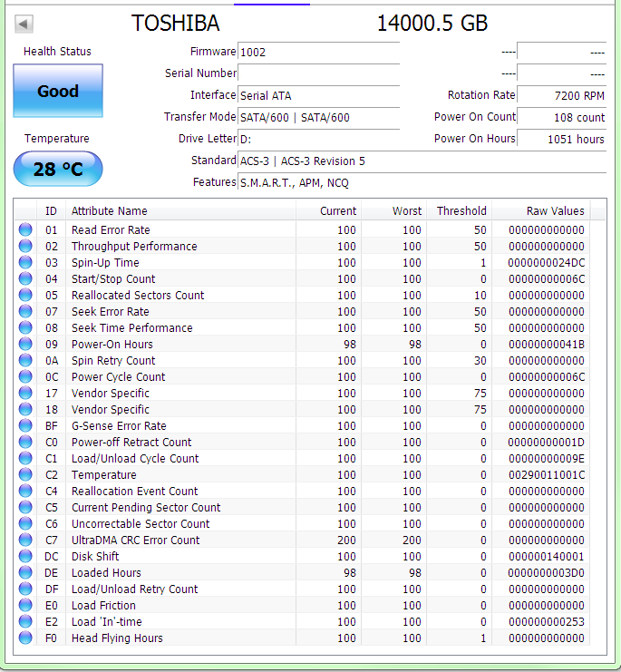Image resolution: width=621 pixels, height=672 pixels.
Task: Click status orb of Head Flying Hours
Action: coord(25,638)
